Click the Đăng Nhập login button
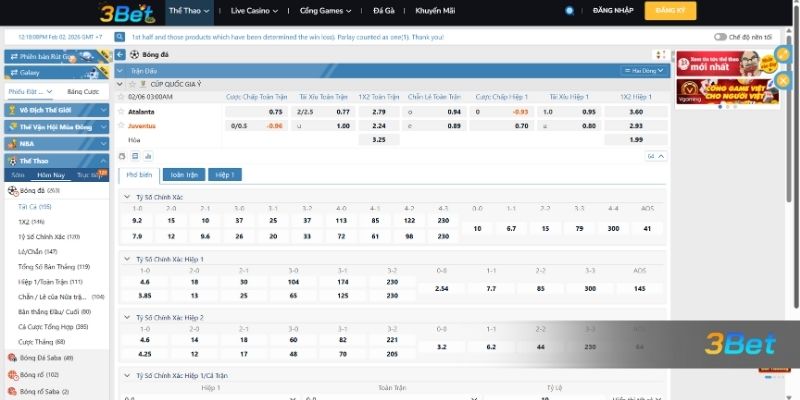Image resolution: width=800 pixels, height=400 pixels. [613, 11]
